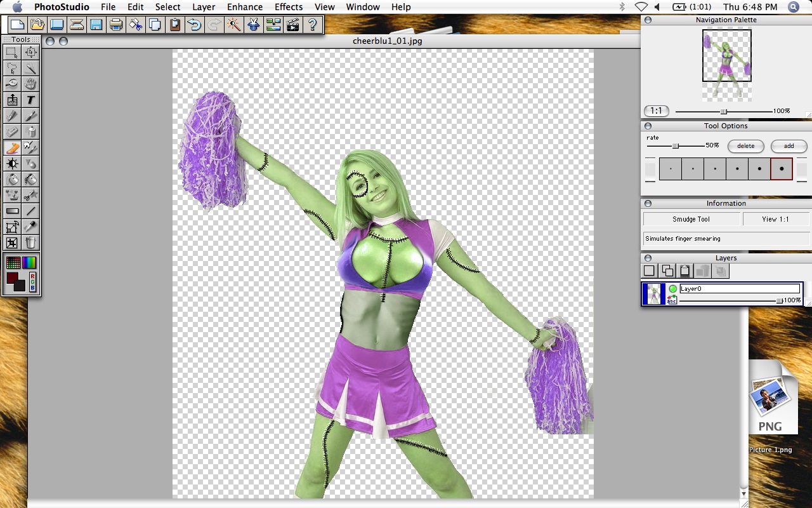Screen dimensions: 812x508
Task: Click the Trash can tool
Action: coord(30,243)
